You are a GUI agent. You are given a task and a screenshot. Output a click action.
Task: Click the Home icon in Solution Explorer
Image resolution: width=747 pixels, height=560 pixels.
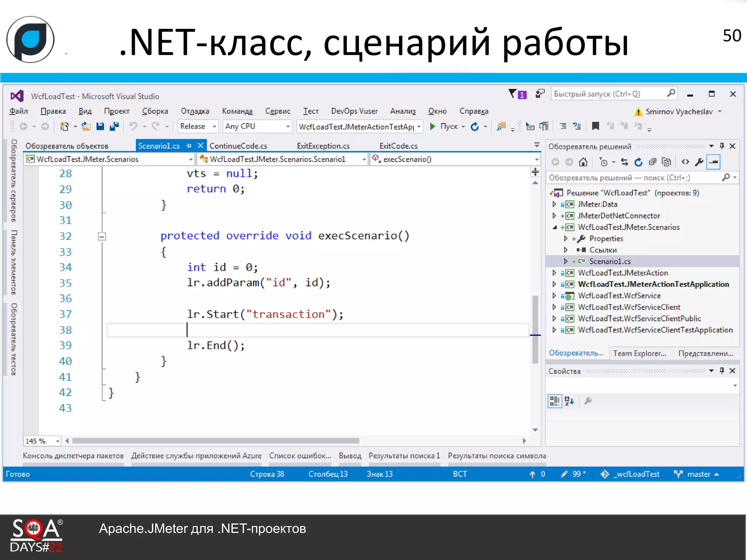pos(583,162)
